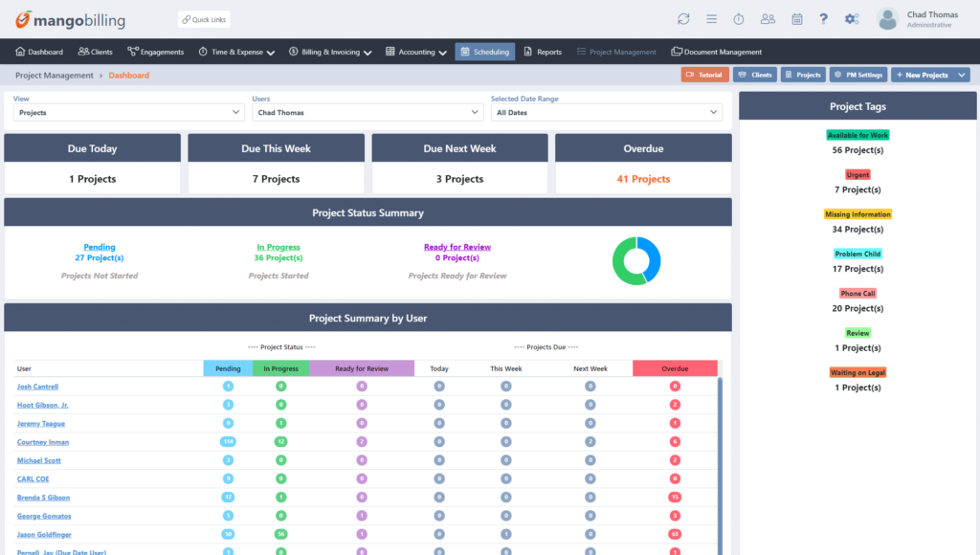Open user Michael Scott
Screen dimensions: 980x555
pos(38,460)
